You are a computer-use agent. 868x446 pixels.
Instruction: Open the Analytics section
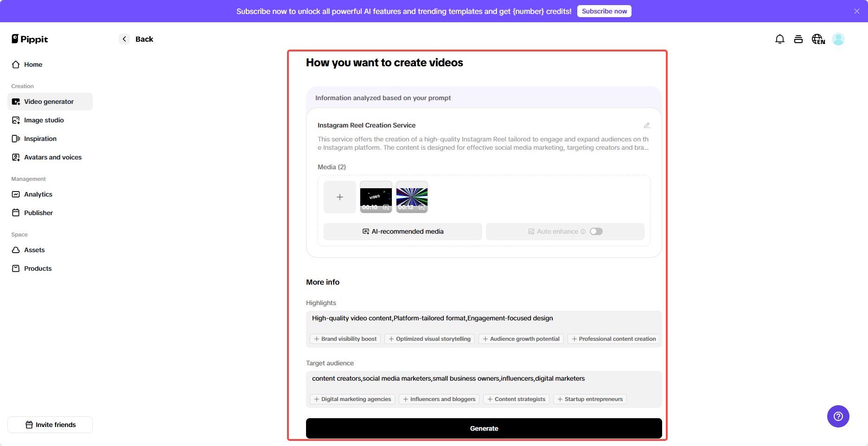pyautogui.click(x=38, y=194)
